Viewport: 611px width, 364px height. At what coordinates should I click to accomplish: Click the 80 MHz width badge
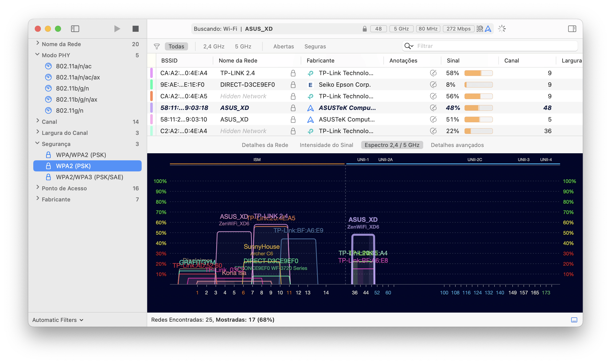coord(428,29)
